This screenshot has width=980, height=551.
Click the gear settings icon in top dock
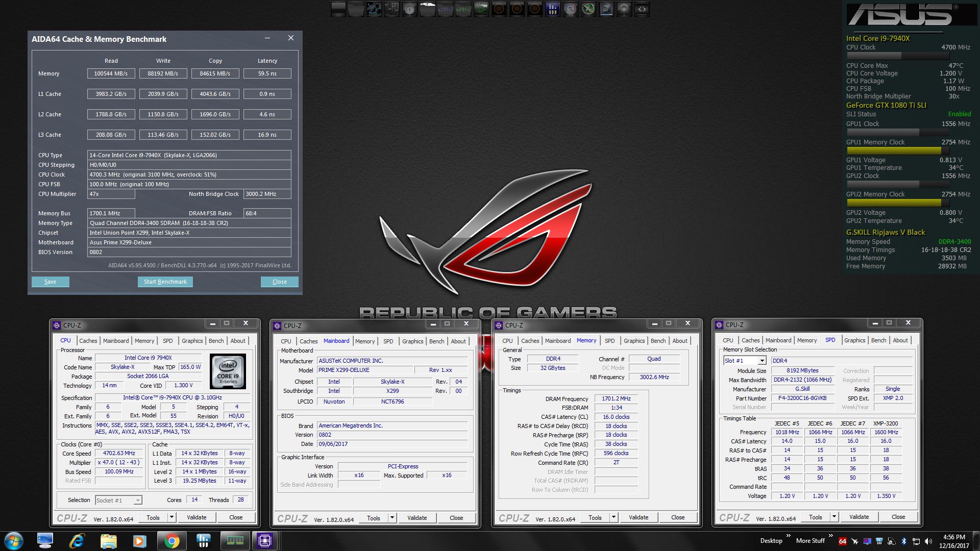624,9
